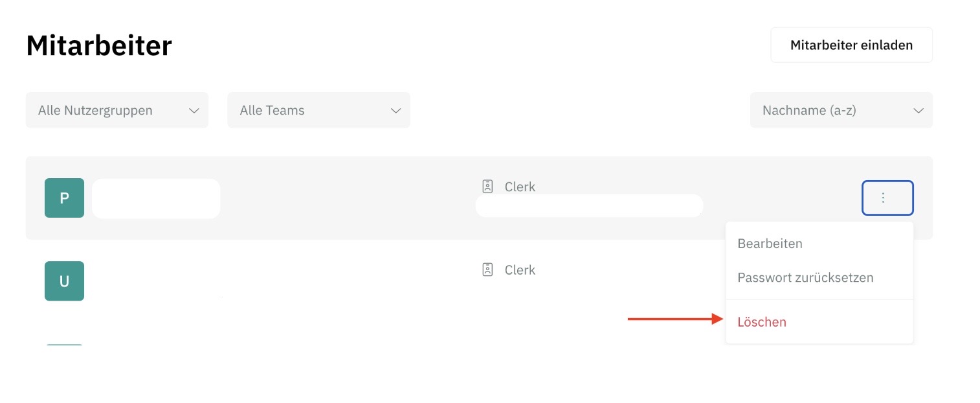Viewport: 980px width, 403px height.
Task: Click the Clerk label in second row
Action: point(520,270)
